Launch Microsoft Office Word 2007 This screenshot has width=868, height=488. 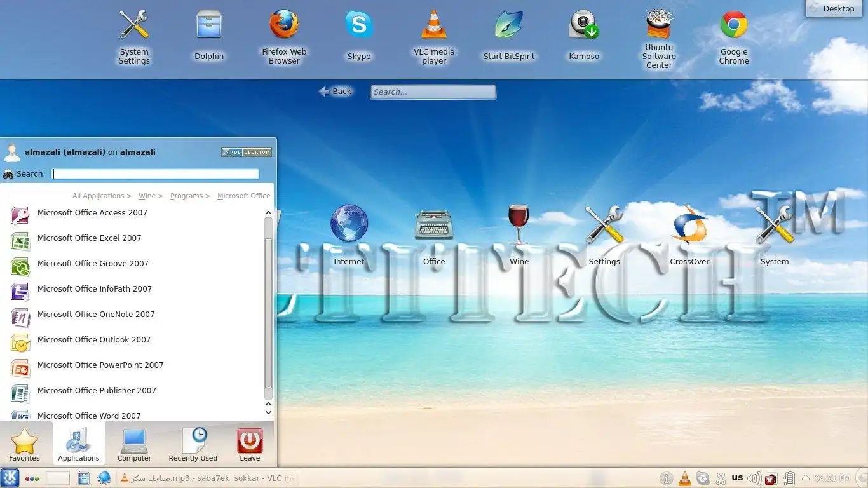tap(132, 414)
